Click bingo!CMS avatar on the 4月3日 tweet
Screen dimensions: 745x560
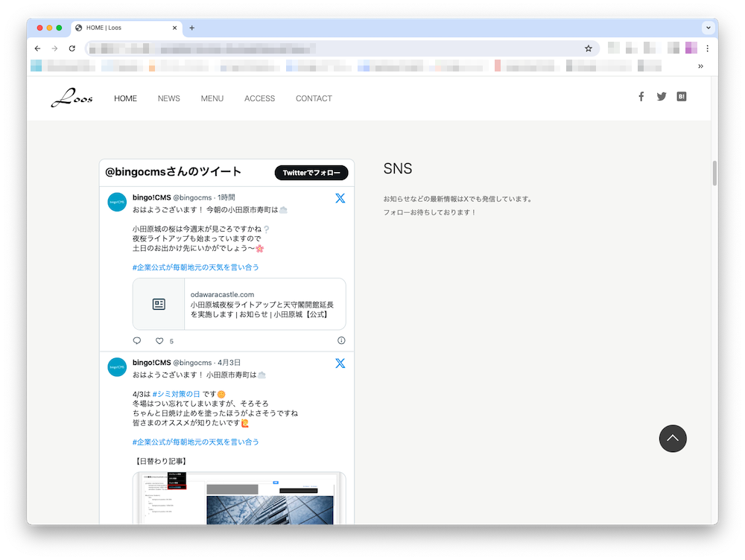point(117,366)
